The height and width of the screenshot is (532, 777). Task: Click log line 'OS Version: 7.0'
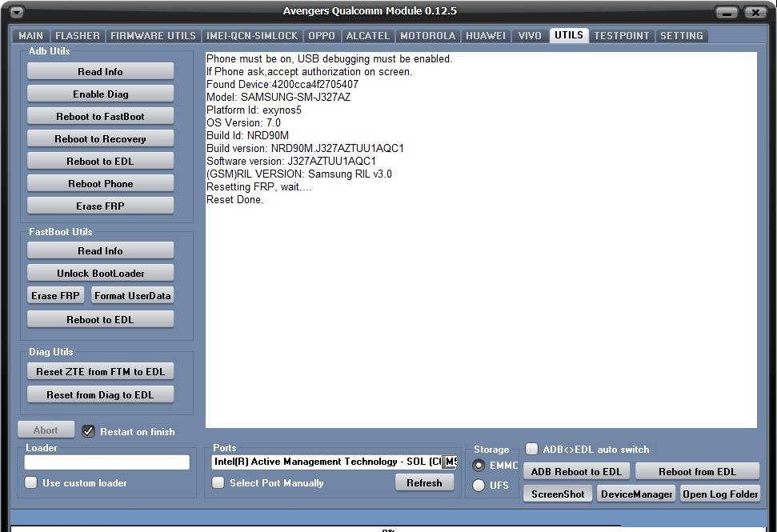pos(243,123)
